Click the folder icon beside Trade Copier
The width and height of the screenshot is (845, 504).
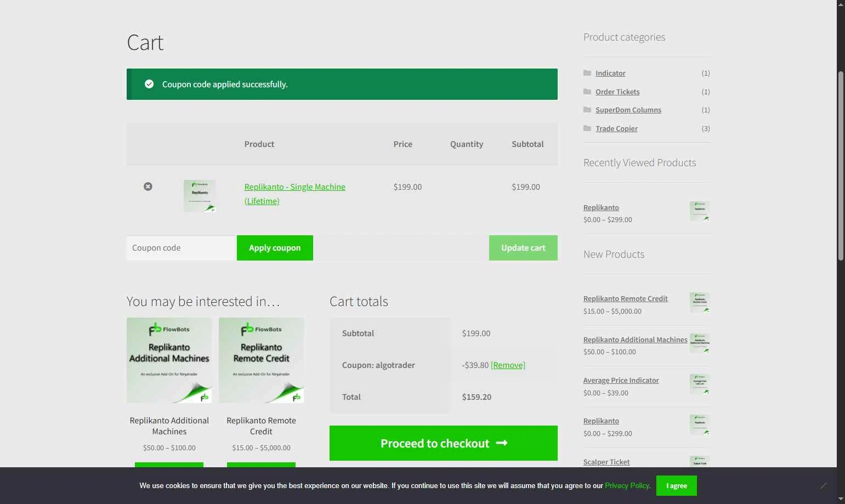587,128
